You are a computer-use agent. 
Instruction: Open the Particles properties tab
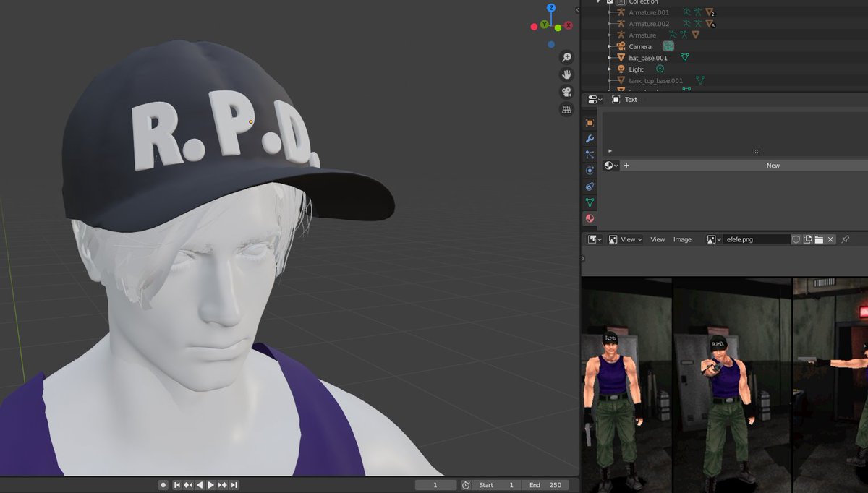tap(590, 155)
